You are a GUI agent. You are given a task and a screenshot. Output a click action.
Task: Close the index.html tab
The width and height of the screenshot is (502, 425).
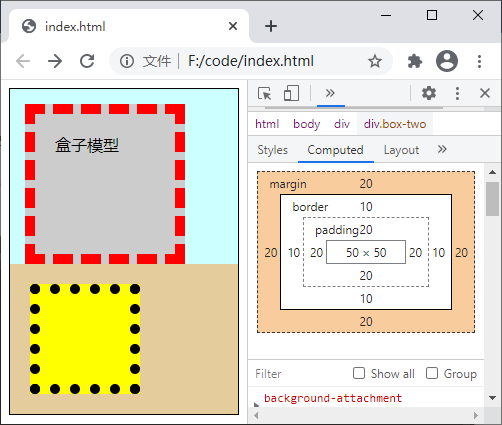[x=233, y=26]
